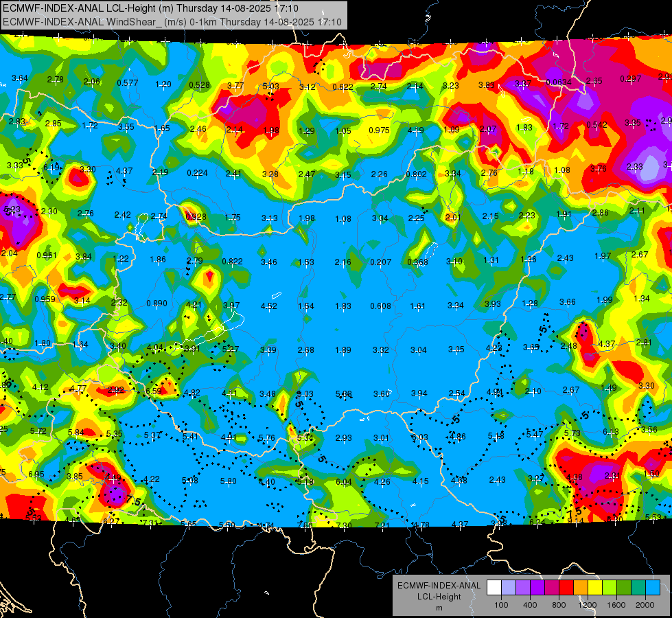
Task: Click the wind shear value 0.608
Action: click(x=380, y=306)
